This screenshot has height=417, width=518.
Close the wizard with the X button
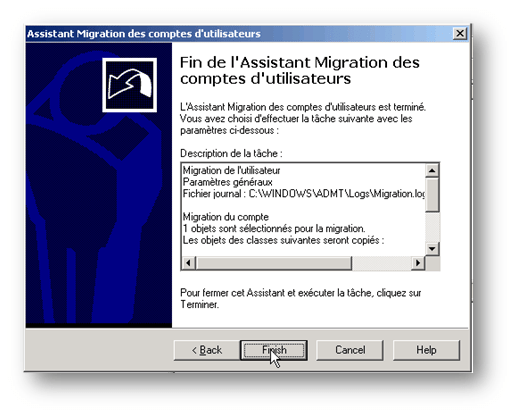tap(460, 33)
